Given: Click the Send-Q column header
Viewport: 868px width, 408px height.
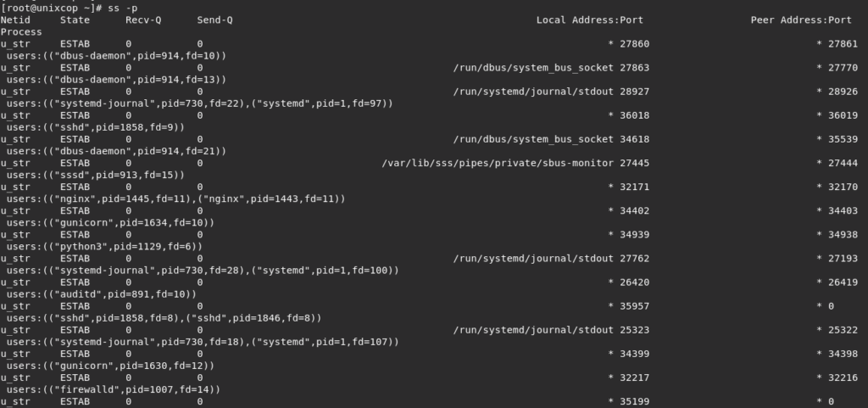Looking at the screenshot, I should click(x=214, y=20).
